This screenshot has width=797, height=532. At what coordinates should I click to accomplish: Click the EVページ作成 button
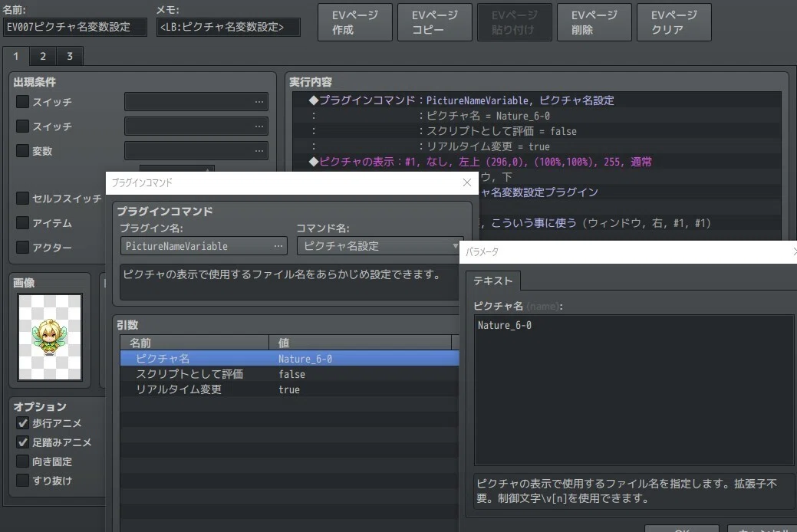click(x=355, y=22)
